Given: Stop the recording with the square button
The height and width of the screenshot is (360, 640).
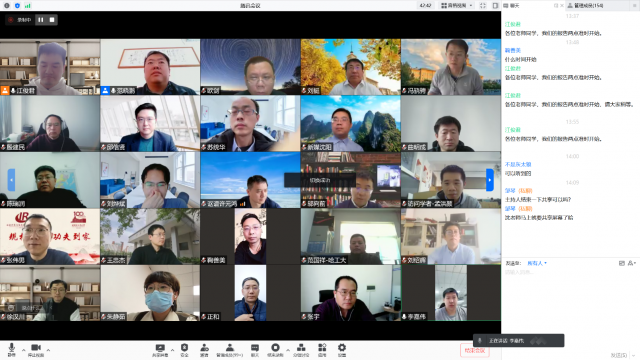Looking at the screenshot, I should point(52,20).
